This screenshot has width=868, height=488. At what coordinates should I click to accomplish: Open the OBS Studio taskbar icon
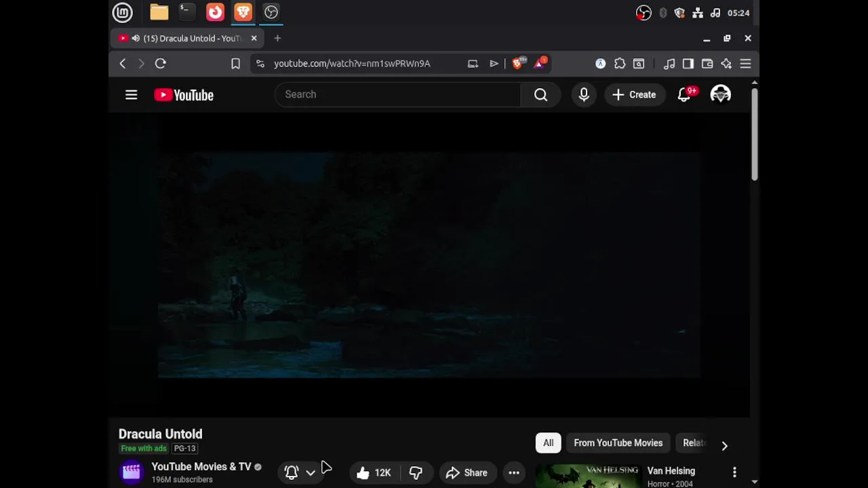271,12
